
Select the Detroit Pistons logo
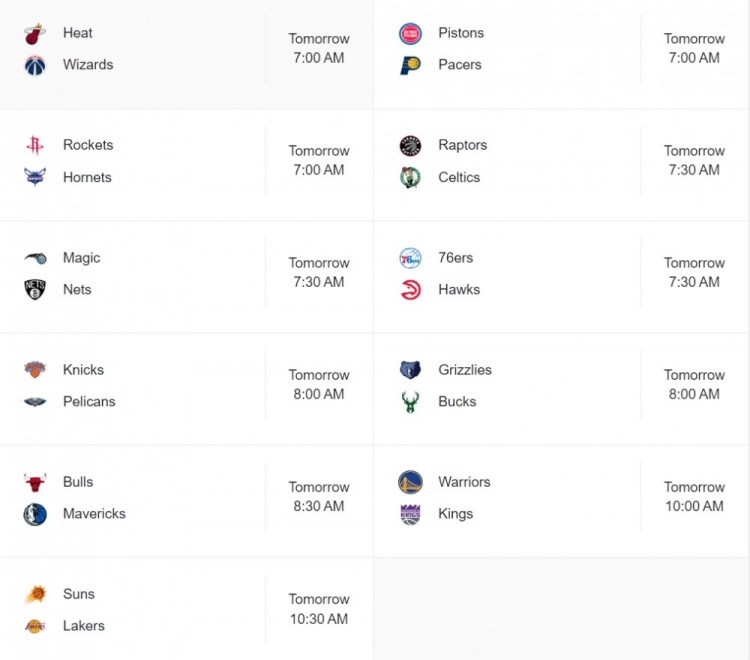click(410, 33)
